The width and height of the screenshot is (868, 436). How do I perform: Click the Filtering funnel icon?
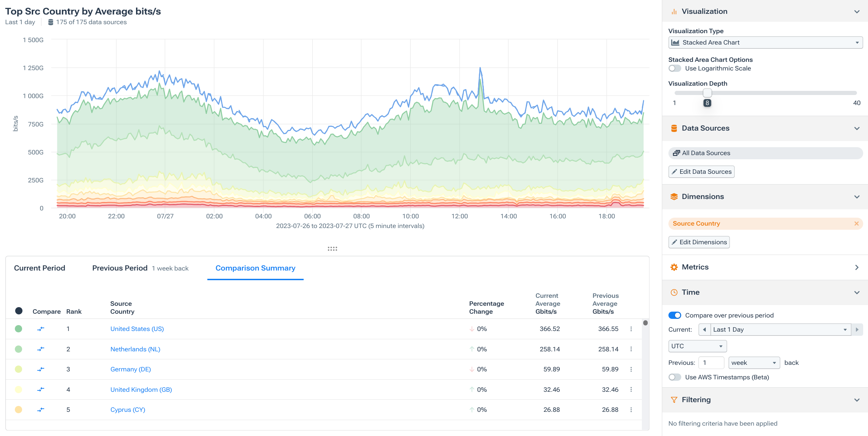[674, 399]
